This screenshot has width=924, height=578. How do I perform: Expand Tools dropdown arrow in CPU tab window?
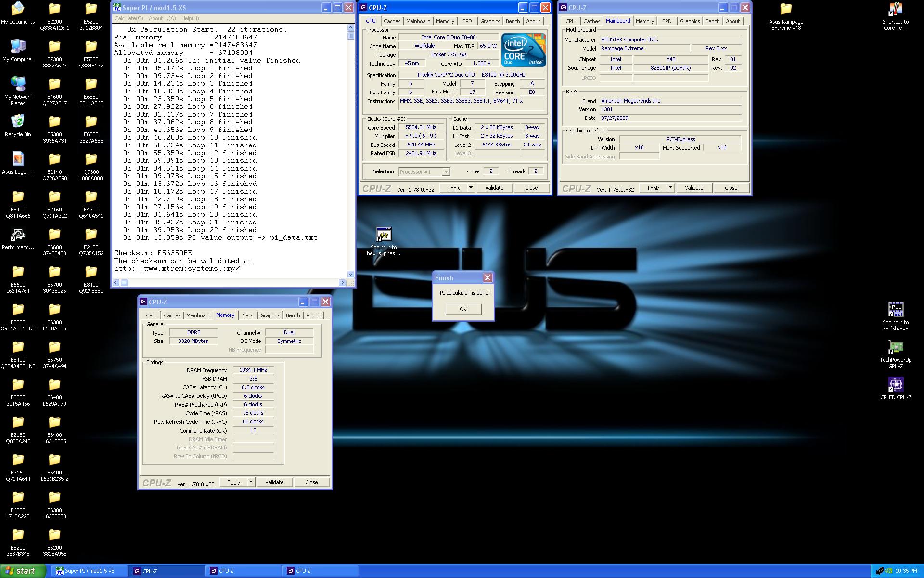[471, 188]
